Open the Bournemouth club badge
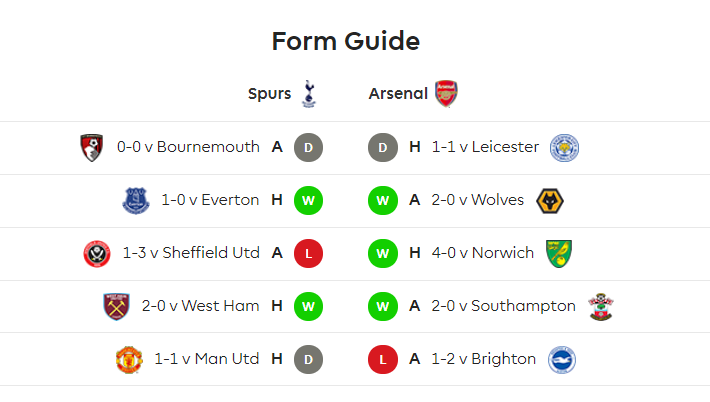The image size is (710, 402). coord(91,148)
